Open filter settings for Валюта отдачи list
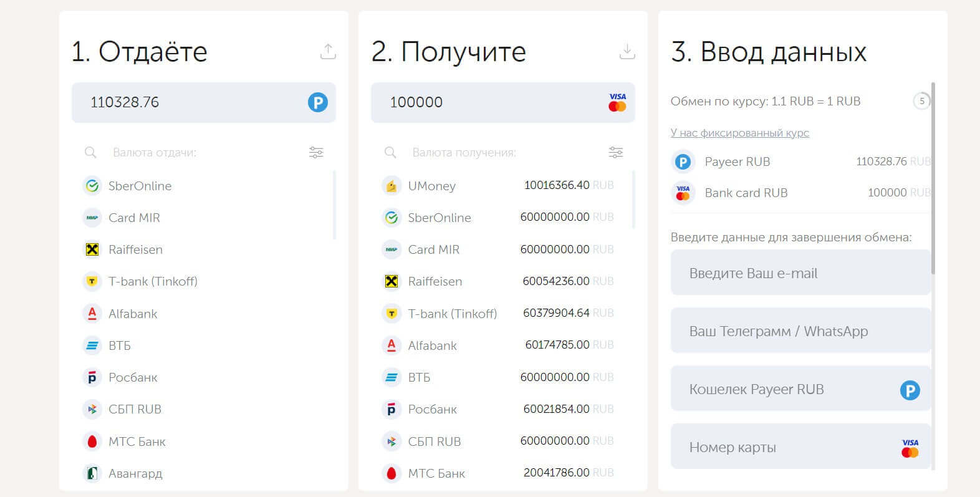 (316, 152)
